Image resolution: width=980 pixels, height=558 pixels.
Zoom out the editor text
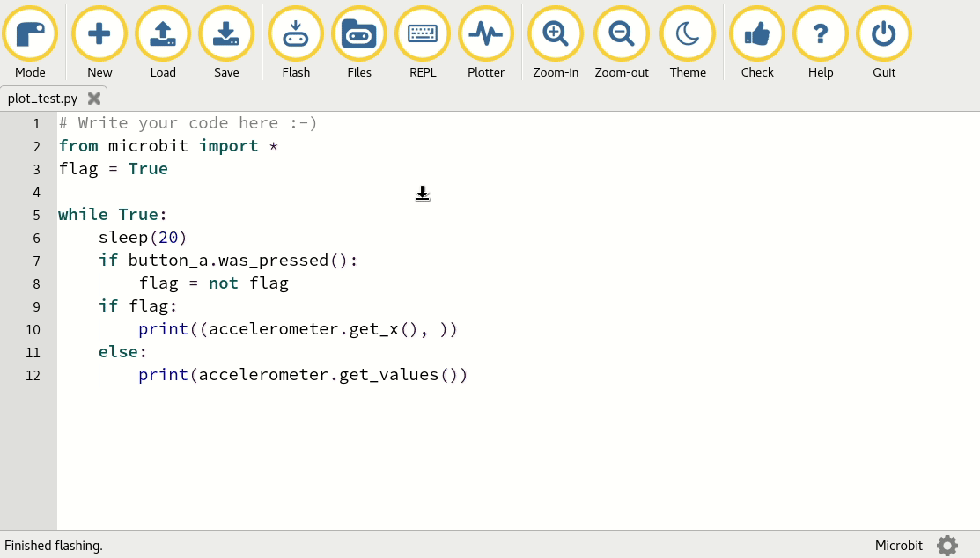click(x=622, y=35)
